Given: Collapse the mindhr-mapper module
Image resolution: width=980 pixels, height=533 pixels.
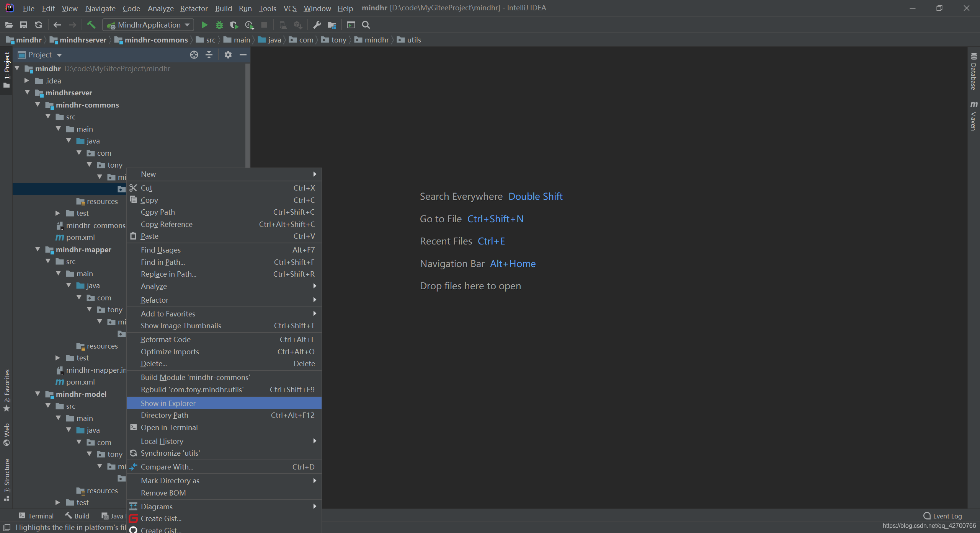Looking at the screenshot, I should click(x=38, y=249).
